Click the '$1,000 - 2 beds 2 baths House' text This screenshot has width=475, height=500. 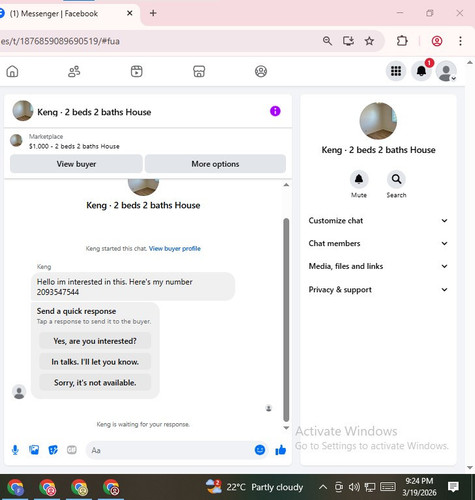(74, 146)
